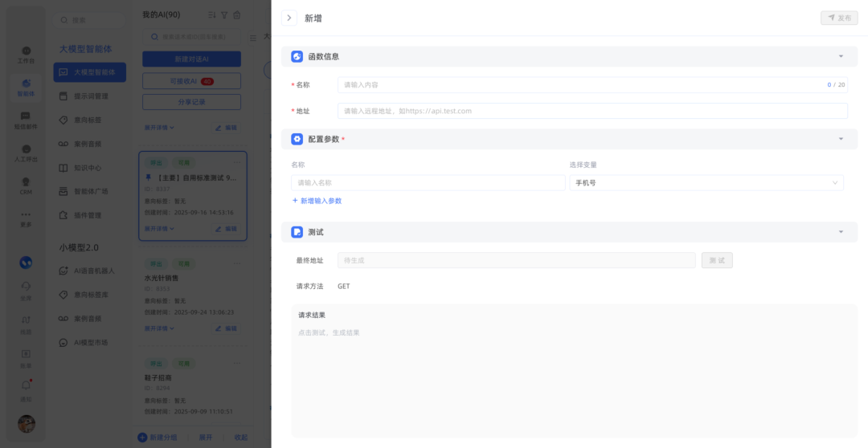Open 工作台 in the left sidebar
The image size is (868, 448).
click(26, 55)
